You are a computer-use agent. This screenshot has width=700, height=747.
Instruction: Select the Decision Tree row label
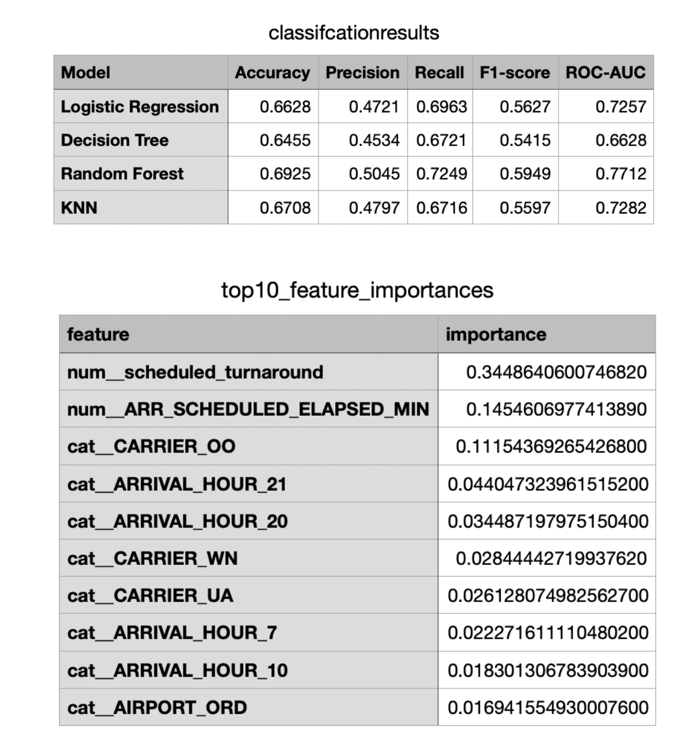pyautogui.click(x=115, y=141)
